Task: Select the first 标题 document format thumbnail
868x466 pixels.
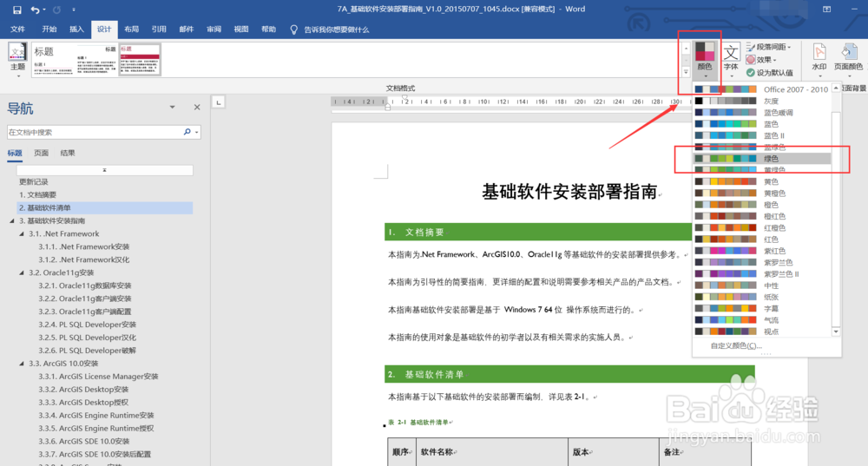Action: 53,60
